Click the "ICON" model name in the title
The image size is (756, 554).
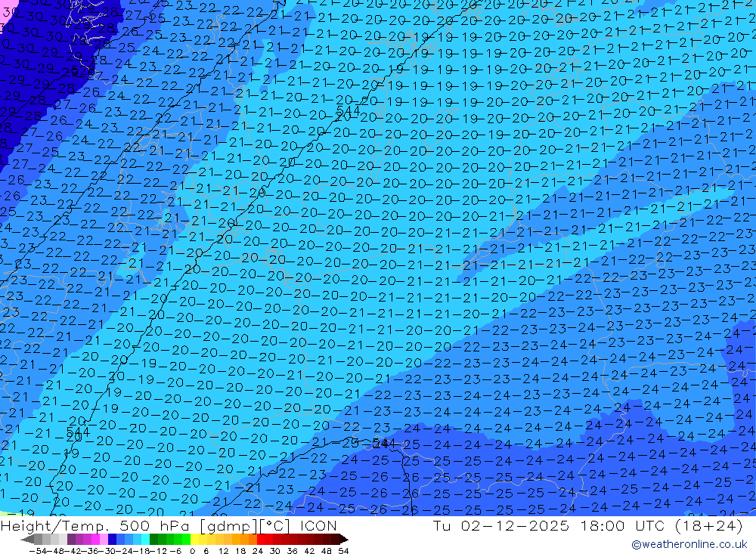(318, 525)
